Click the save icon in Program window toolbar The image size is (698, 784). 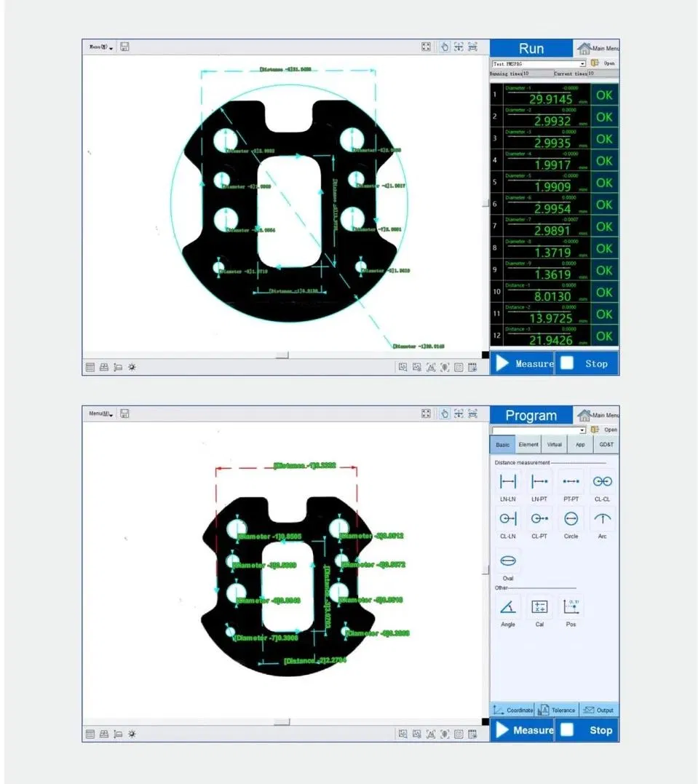(124, 414)
